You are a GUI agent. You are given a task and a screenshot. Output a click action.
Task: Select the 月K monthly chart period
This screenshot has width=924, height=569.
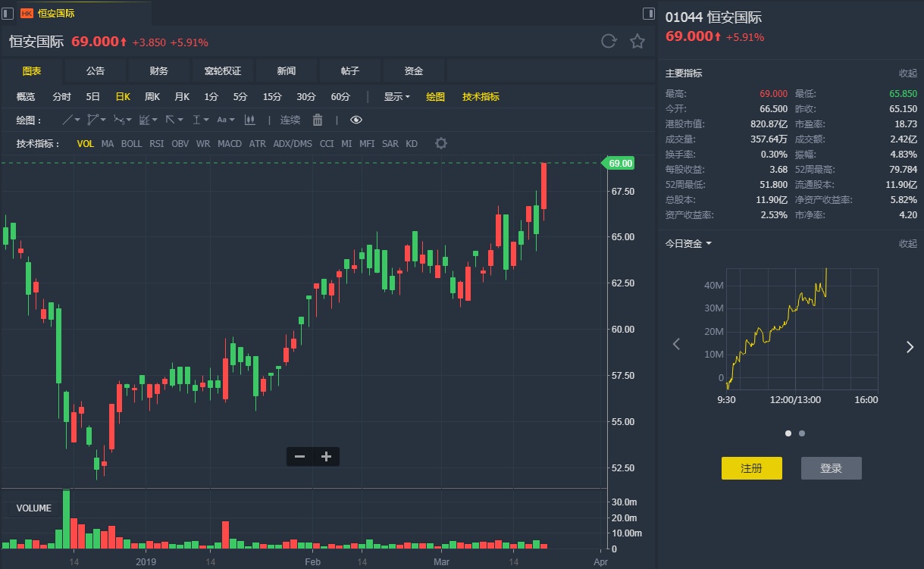pos(182,96)
